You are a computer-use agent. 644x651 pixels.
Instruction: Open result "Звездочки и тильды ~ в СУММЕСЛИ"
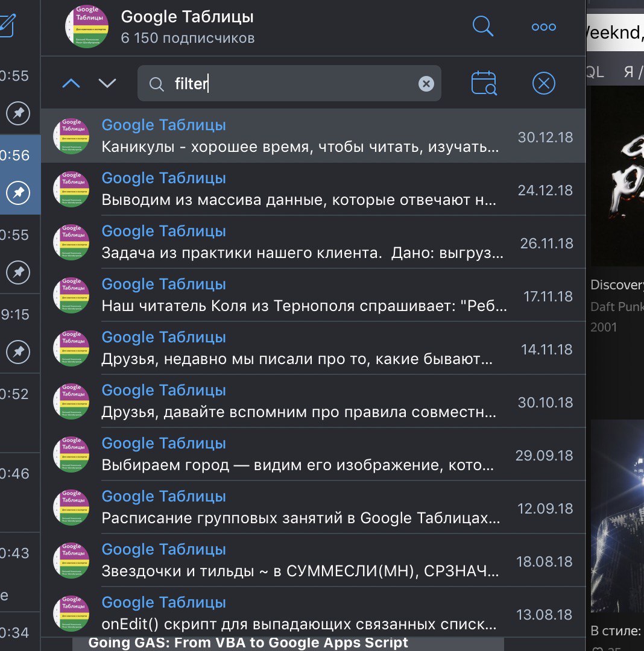pos(314,561)
